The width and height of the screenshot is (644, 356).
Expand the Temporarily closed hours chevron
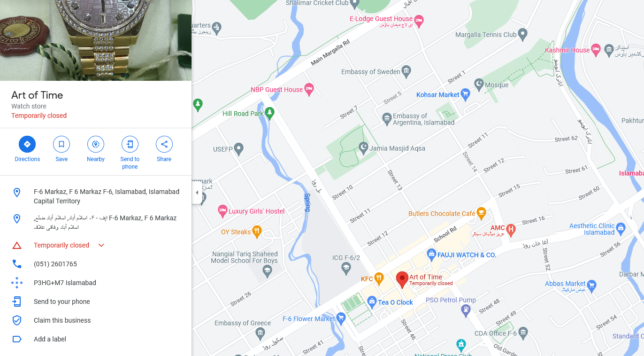pos(101,245)
